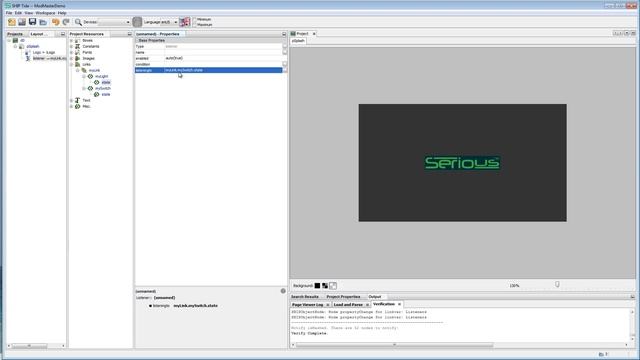Click the Fonts resource icon
Viewport: 640px width, 360px height.
click(78, 52)
